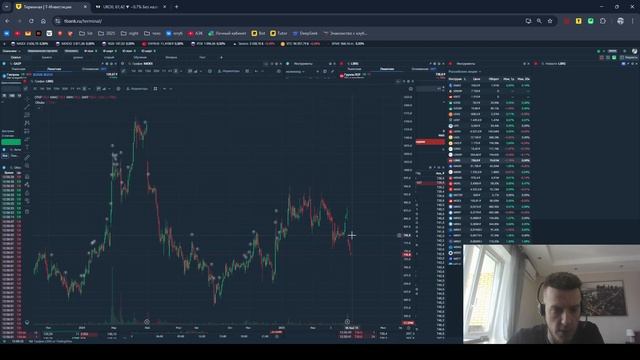Click the layout grid icon in LBRG chart toolbar
This screenshot has height=360, width=640.
(x=155, y=89)
